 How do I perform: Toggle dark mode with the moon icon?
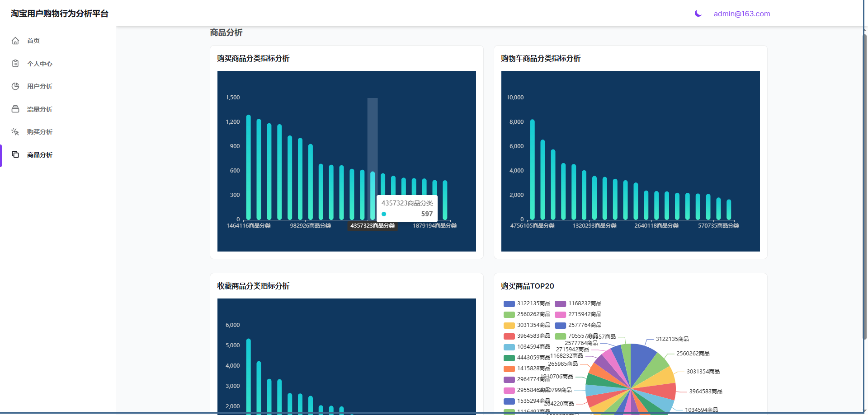698,14
